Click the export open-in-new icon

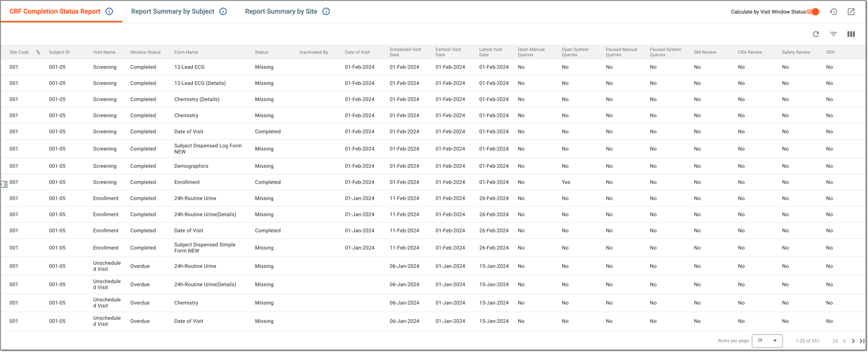coord(851,12)
